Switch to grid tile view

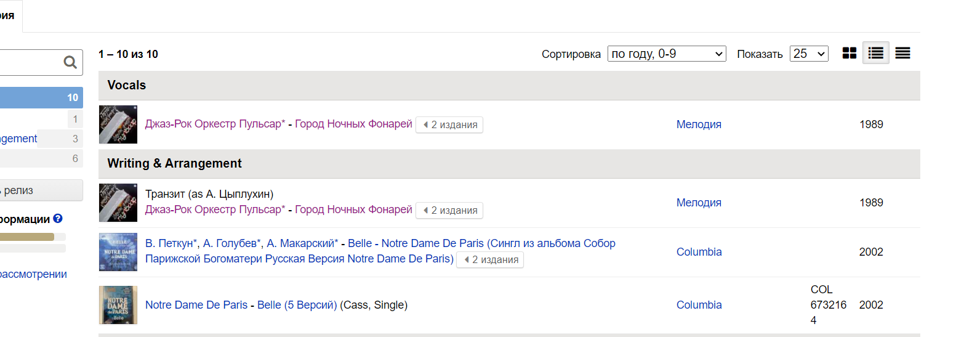coord(849,54)
